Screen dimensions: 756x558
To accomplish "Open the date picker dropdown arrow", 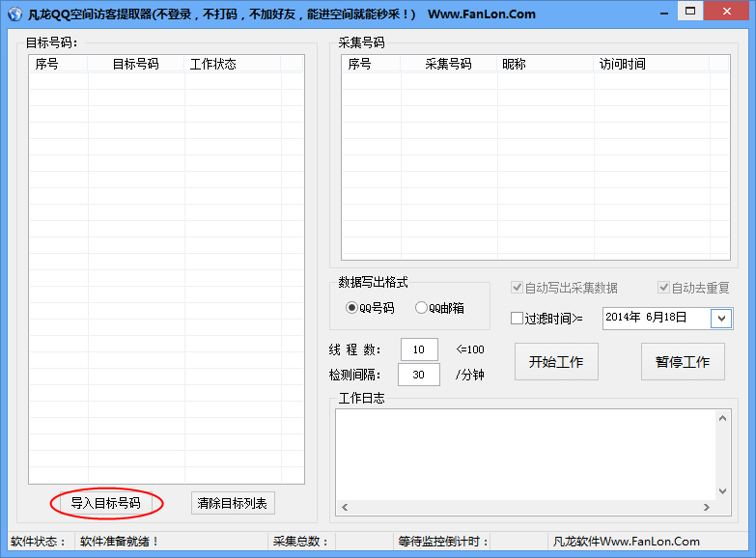I will click(x=720, y=318).
